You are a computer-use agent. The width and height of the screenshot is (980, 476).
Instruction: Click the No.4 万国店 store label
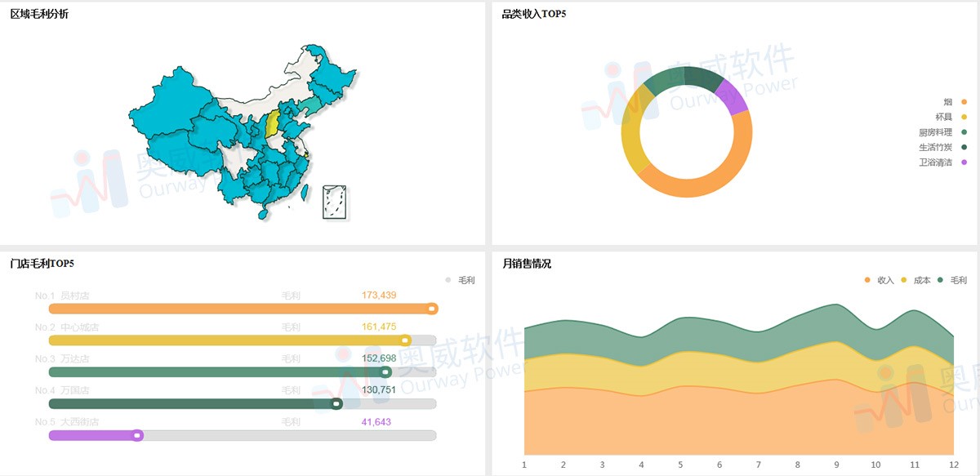(x=62, y=390)
